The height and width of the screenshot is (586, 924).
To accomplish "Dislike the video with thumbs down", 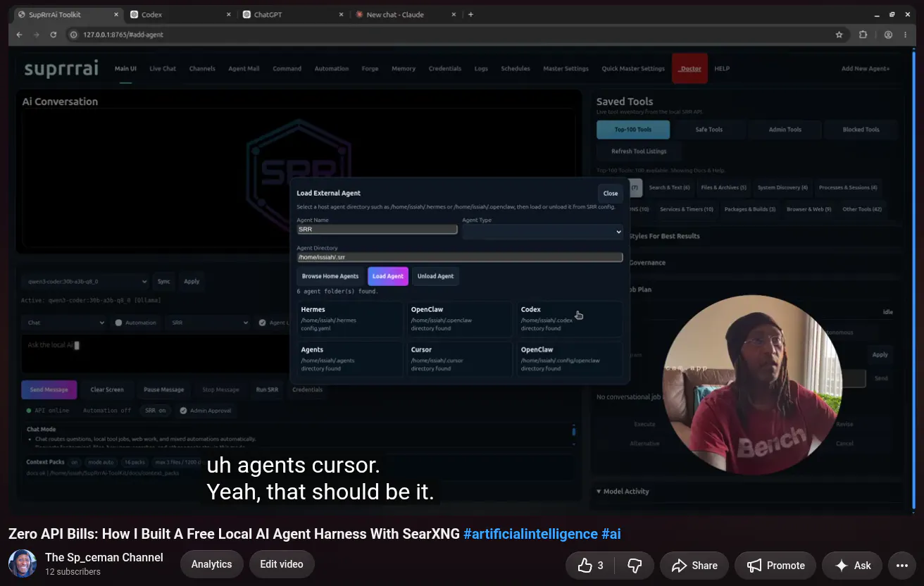I will (635, 566).
